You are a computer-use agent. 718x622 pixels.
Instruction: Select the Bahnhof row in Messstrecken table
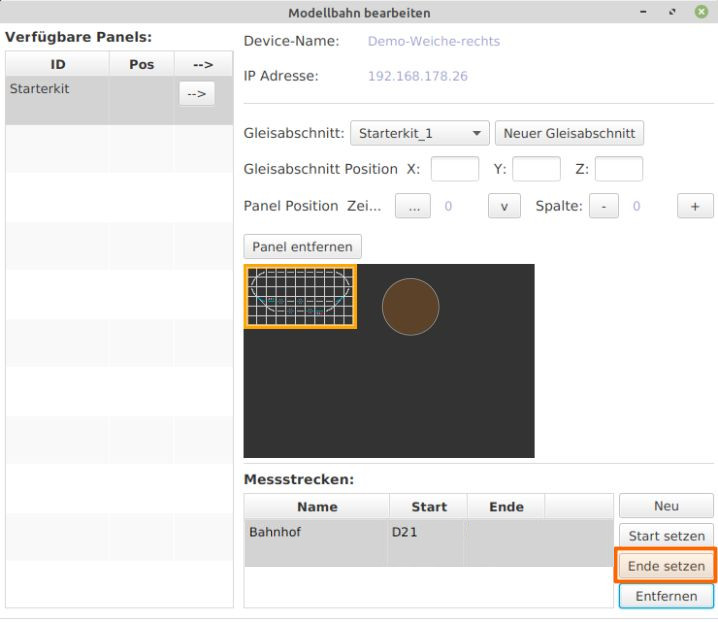429,543
